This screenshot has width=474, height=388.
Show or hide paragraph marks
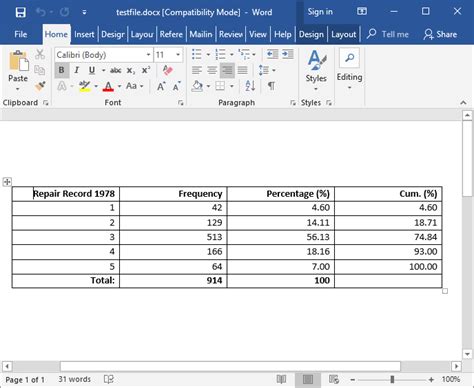pos(271,86)
